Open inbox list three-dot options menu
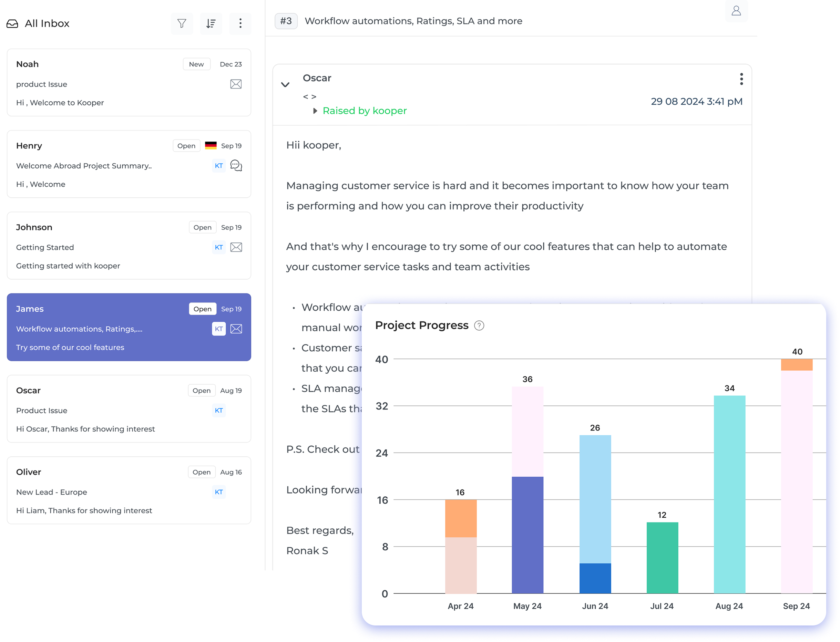This screenshot has height=642, width=840. [240, 24]
